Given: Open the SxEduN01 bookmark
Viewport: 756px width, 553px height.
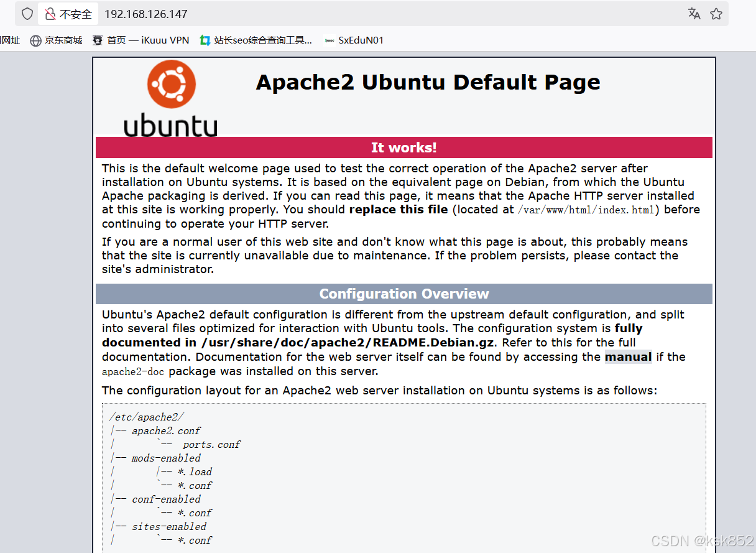Looking at the screenshot, I should coord(354,40).
